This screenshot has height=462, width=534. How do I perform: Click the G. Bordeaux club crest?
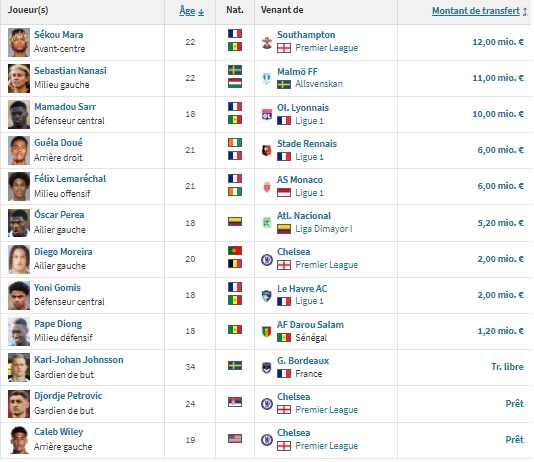click(x=267, y=368)
